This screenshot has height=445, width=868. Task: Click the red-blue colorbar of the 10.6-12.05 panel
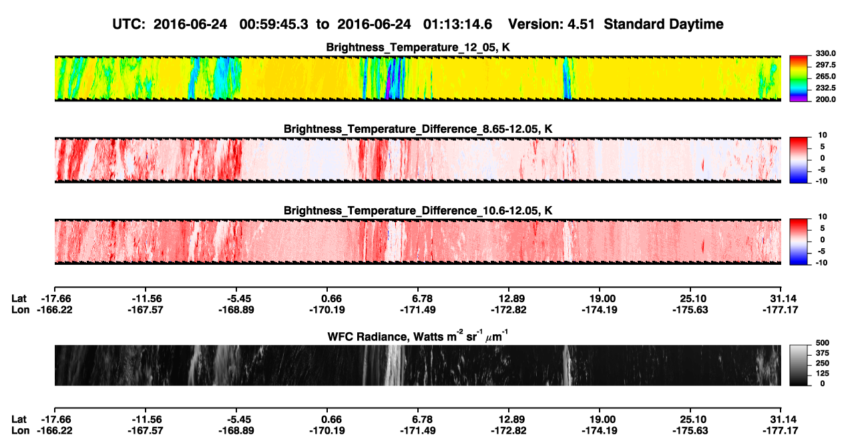tap(799, 241)
